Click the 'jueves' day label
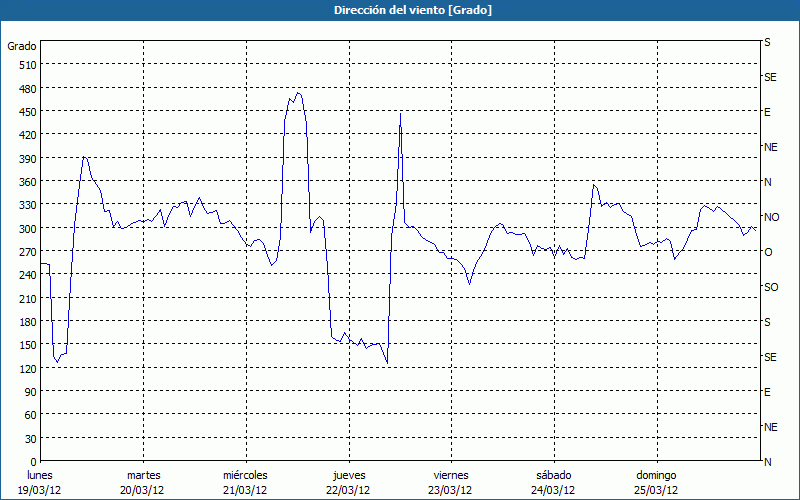Viewport: 800px width, 500px height. click(349, 476)
